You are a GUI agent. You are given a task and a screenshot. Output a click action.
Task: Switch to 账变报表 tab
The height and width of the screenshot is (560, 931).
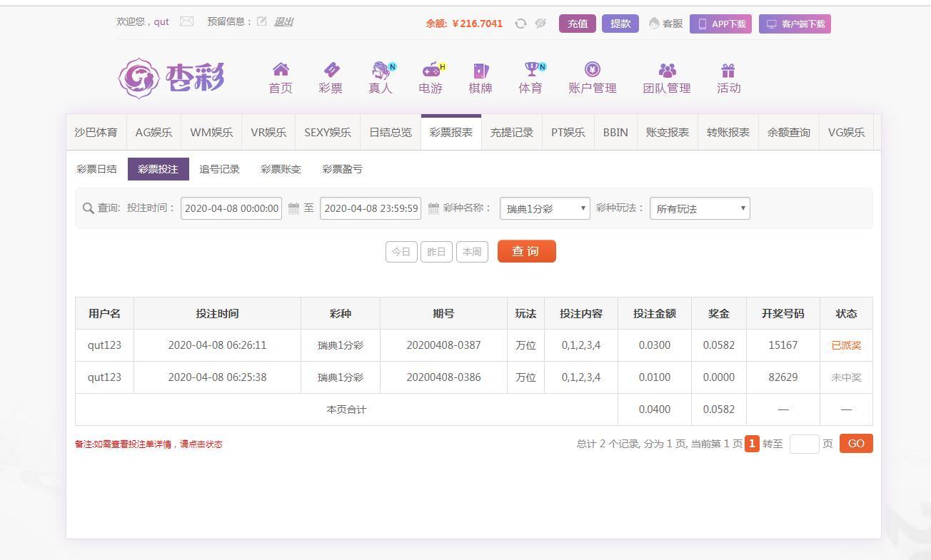tap(668, 132)
